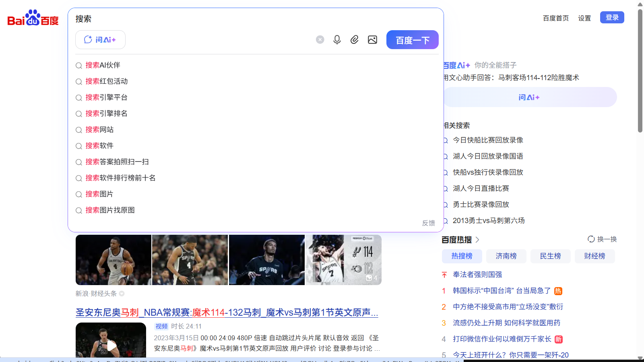Open the result 圣安东尼奥马刺_NBA常规赛
The width and height of the screenshot is (644, 362).
[227, 312]
